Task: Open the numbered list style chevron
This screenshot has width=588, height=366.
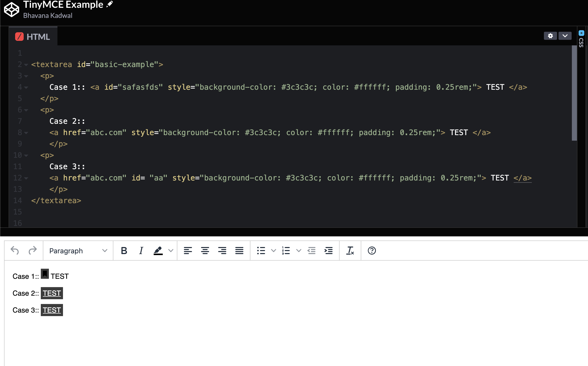Action: coord(299,251)
